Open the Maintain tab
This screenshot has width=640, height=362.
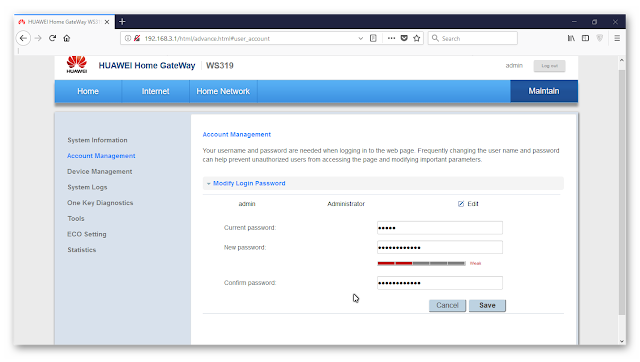coord(544,91)
